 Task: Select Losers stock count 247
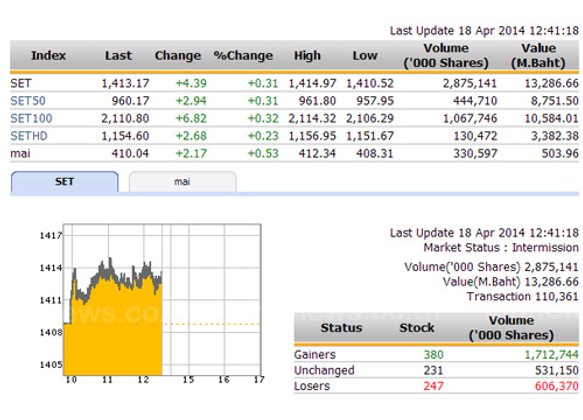click(x=434, y=386)
